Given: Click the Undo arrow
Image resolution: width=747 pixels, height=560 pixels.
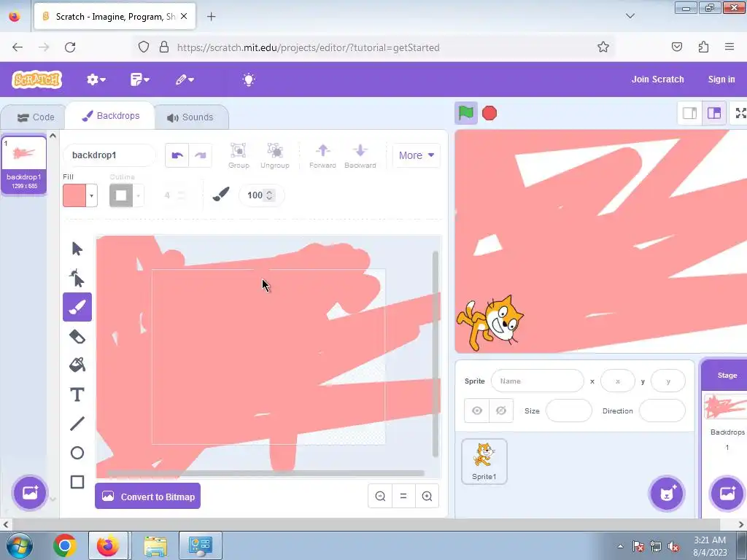Looking at the screenshot, I should click(177, 155).
